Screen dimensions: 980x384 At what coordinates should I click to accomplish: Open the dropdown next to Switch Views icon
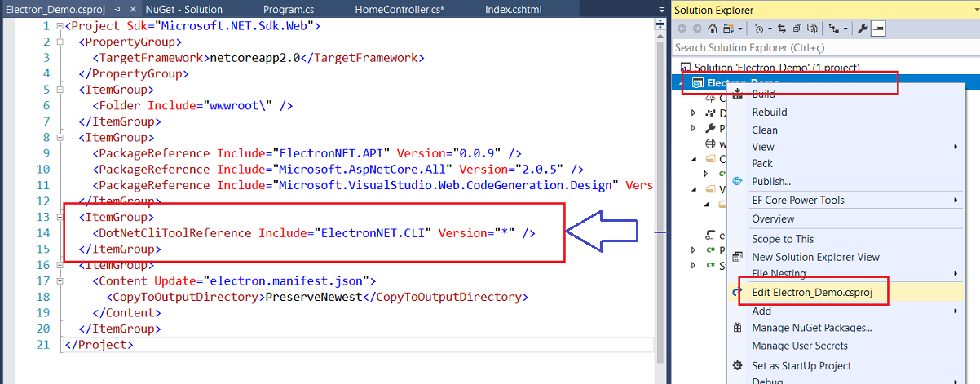click(x=740, y=29)
